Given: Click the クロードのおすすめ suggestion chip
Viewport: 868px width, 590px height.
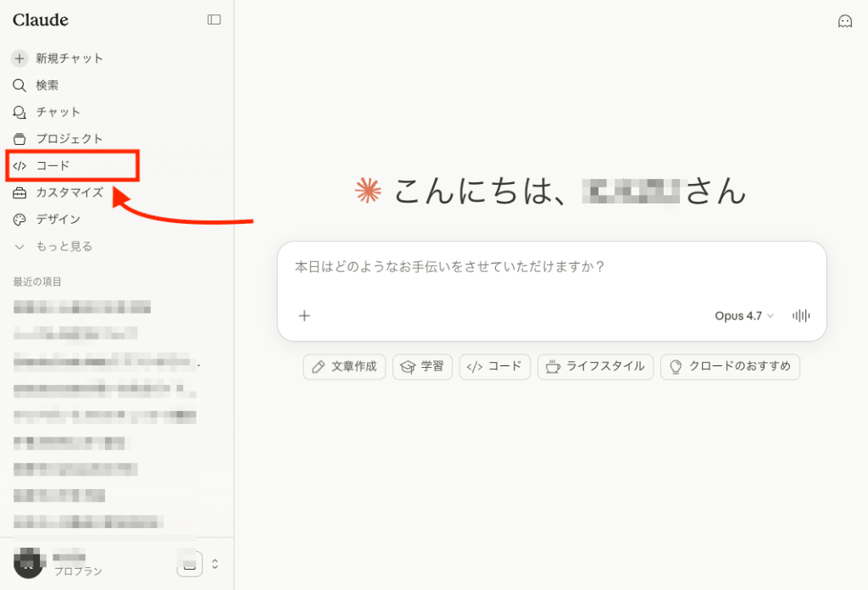Looking at the screenshot, I should 730,366.
